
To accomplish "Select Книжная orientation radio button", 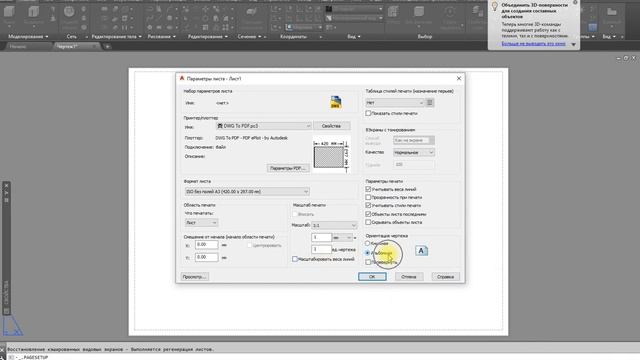I will pos(368,244).
